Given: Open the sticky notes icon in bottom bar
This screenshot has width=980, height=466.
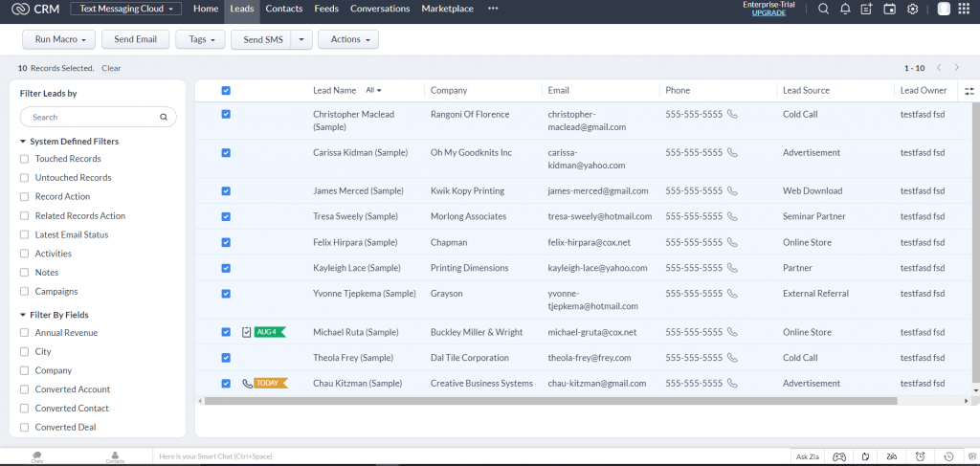Looking at the screenshot, I should (x=865, y=456).
